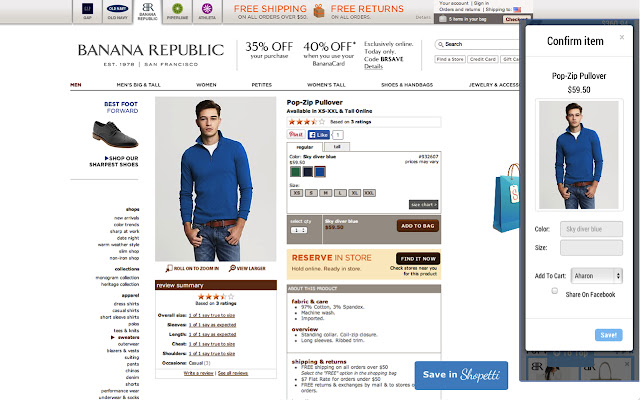640x400 pixels.
Task: Click the Size field in Confirm item
Action: 591,248
